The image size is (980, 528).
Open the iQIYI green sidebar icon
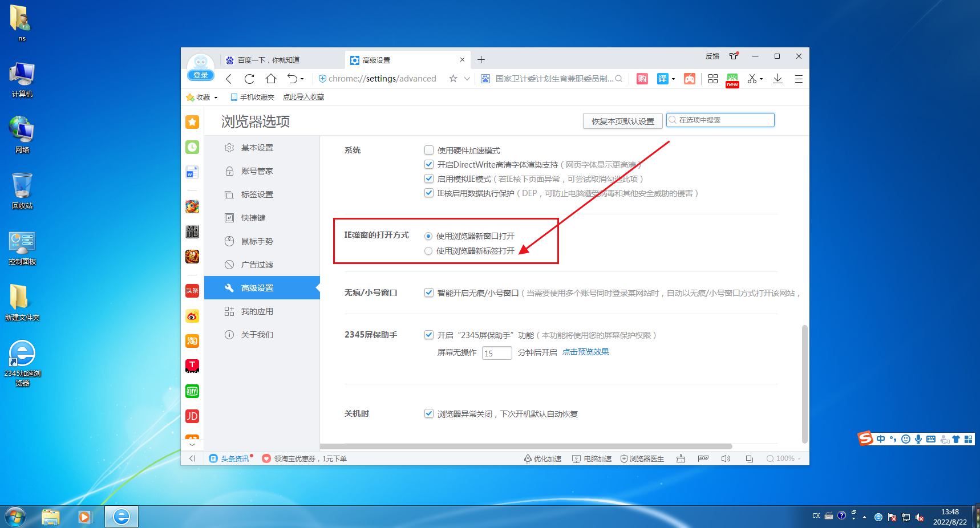(192, 391)
